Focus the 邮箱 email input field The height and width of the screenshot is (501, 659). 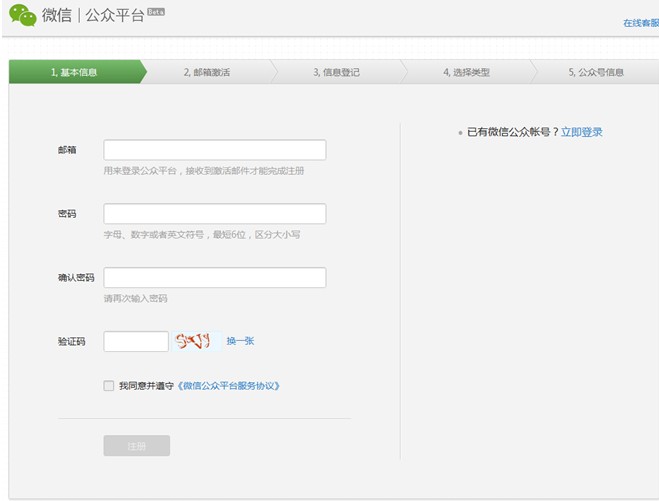[x=215, y=150]
